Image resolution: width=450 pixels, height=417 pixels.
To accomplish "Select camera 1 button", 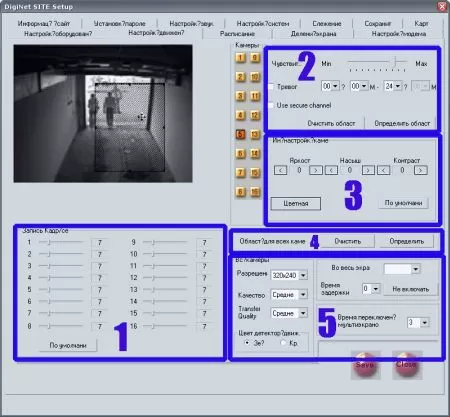I will pos(240,58).
